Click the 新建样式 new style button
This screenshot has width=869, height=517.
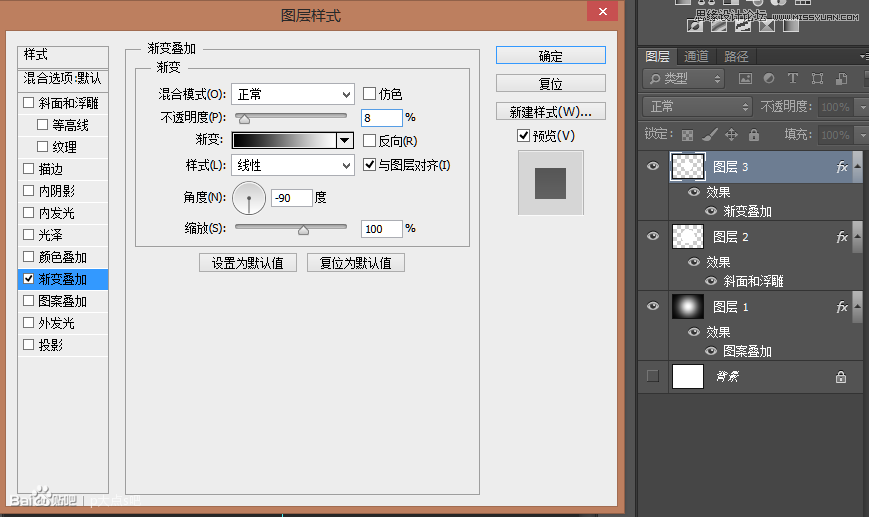550,111
